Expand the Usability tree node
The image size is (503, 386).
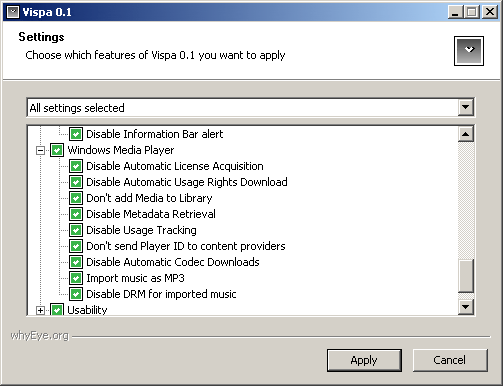pos(40,310)
